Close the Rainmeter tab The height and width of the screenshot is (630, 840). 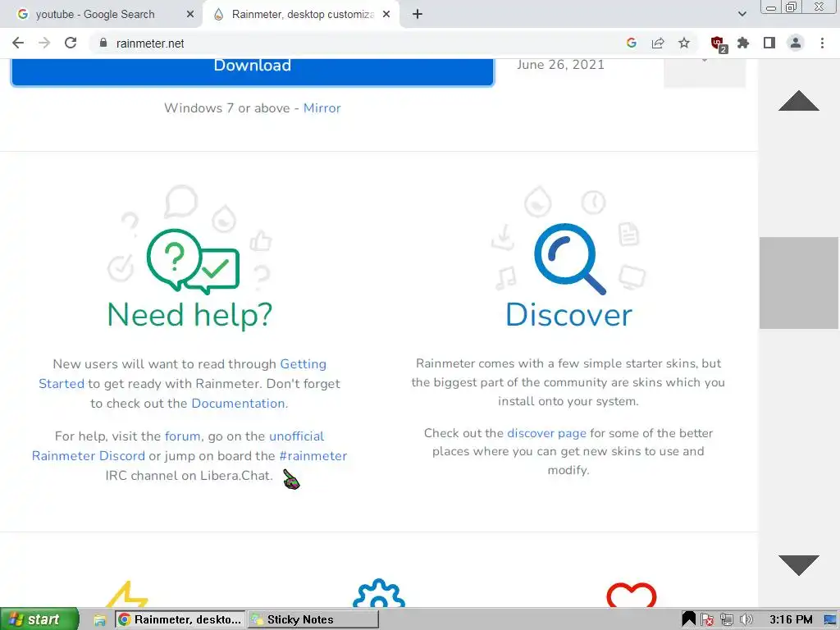click(386, 15)
